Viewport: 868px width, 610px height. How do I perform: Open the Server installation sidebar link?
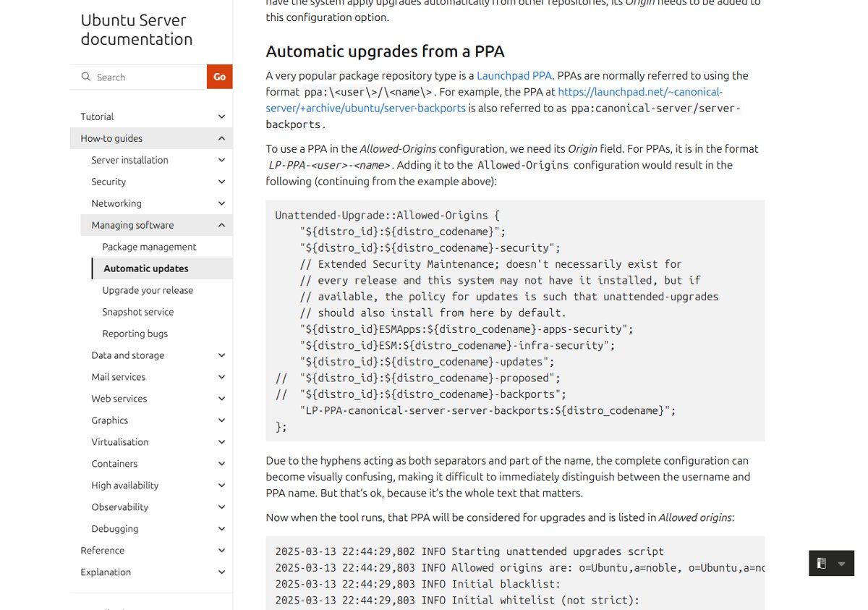[x=129, y=160]
